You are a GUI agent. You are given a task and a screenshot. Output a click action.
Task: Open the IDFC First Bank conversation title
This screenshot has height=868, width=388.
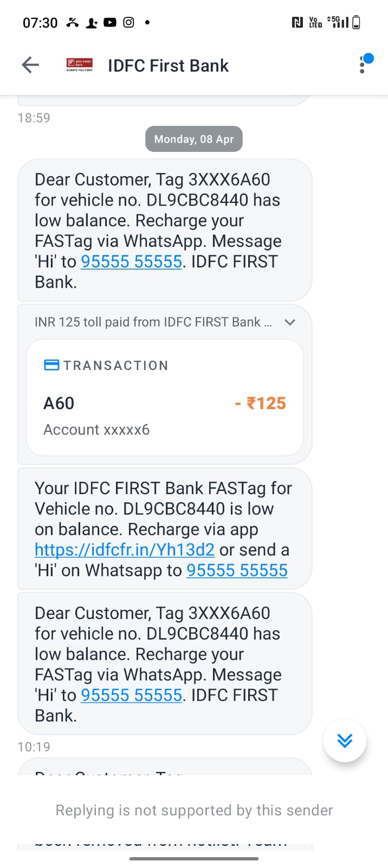click(x=168, y=66)
